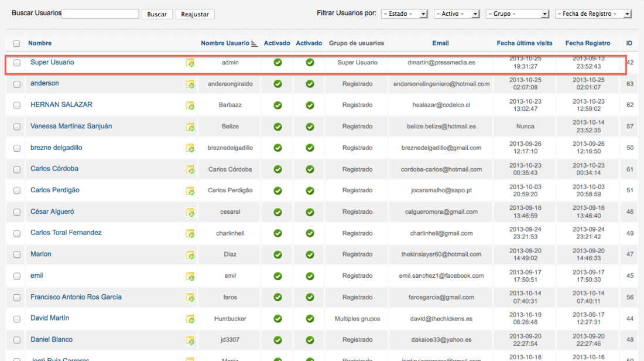
Task: Open note icon for Marlon row
Action: point(190,255)
